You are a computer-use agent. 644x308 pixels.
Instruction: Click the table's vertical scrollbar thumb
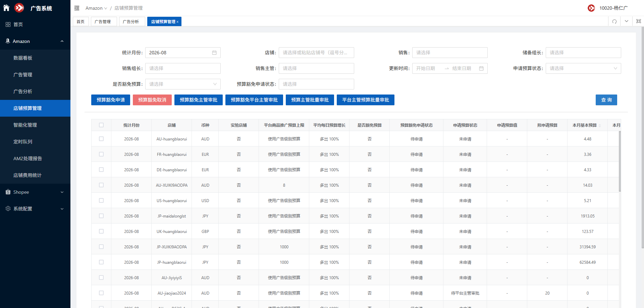[x=620, y=162]
